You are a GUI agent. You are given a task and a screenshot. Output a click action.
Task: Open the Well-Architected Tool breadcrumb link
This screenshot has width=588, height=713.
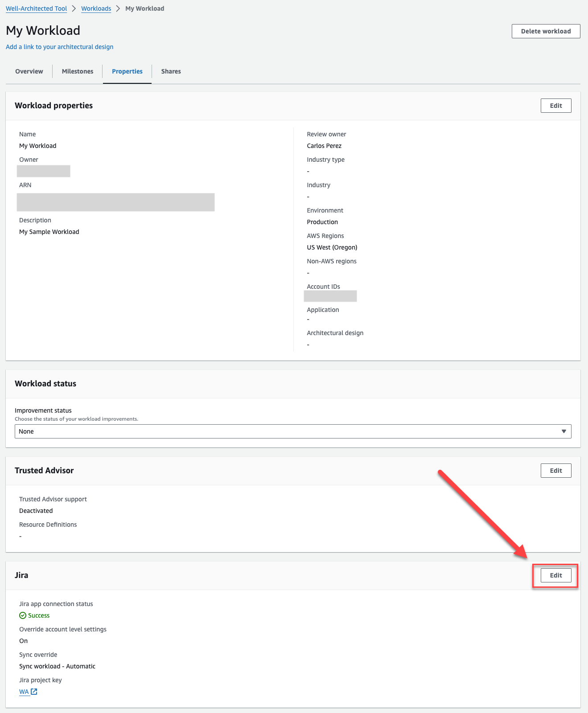pos(36,8)
